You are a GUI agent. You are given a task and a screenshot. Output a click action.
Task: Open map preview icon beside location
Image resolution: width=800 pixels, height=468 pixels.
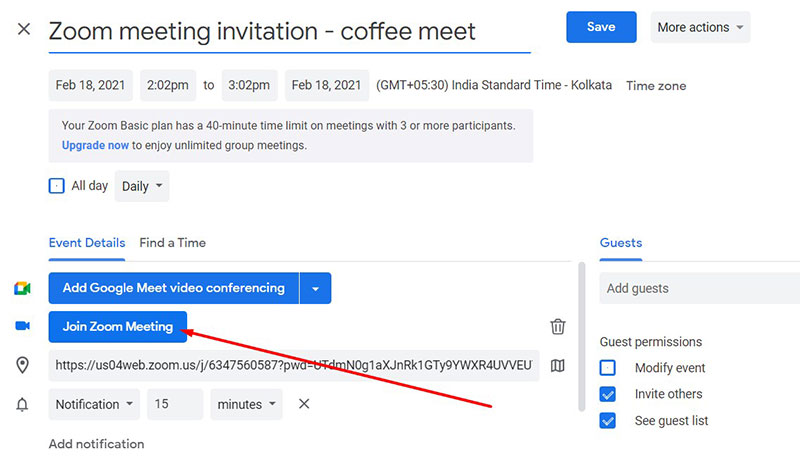click(558, 365)
